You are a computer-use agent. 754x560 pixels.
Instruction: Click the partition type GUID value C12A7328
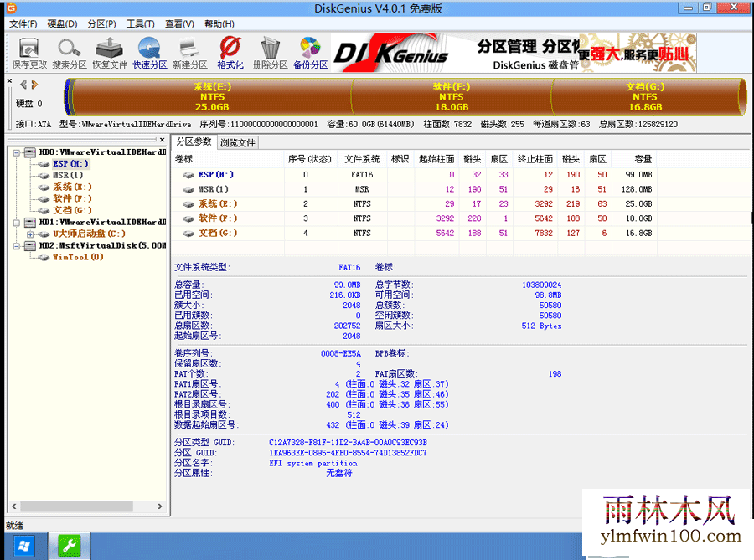(x=348, y=442)
